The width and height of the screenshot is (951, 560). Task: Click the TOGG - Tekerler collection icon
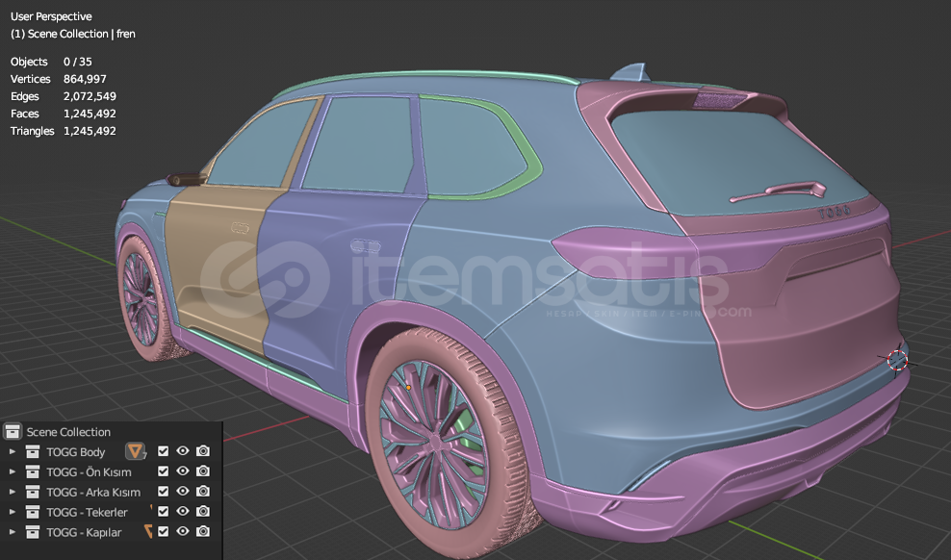pos(32,512)
